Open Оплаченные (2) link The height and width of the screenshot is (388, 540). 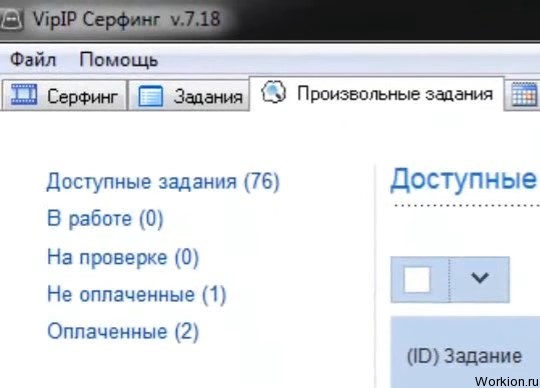pos(123,332)
